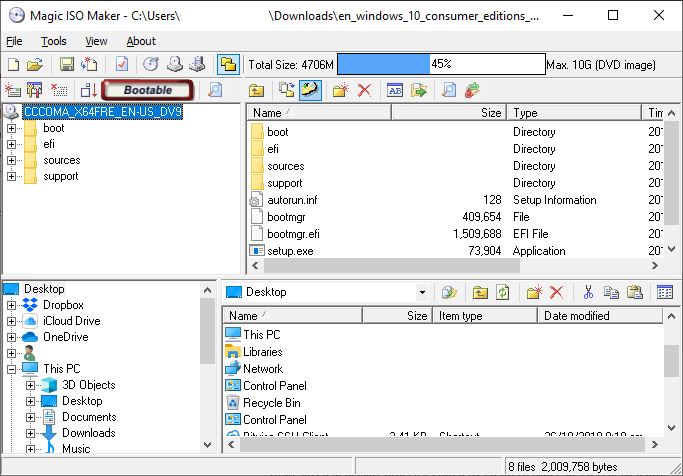Open an image using the open folder icon
683x476 pixels.
(x=35, y=65)
